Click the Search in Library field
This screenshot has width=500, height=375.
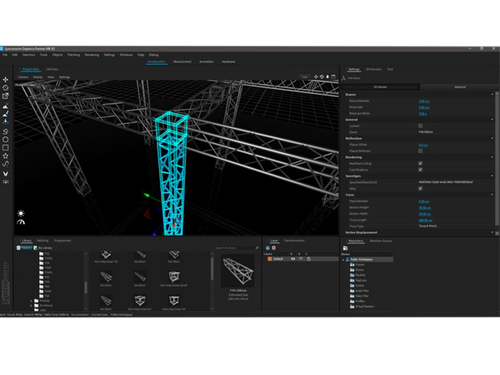click(x=234, y=248)
